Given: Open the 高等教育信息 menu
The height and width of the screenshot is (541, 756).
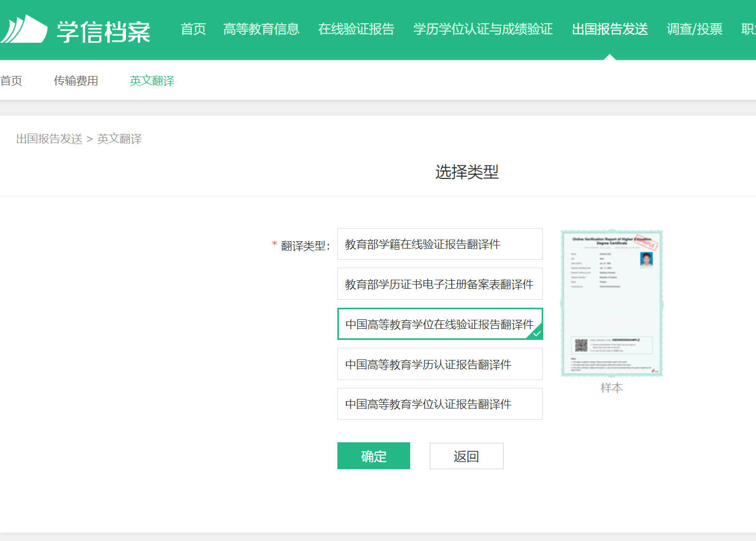Looking at the screenshot, I should click(261, 30).
